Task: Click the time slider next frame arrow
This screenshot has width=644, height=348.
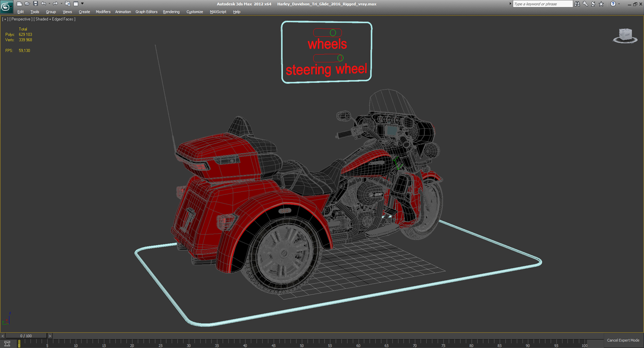Action: tap(50, 336)
